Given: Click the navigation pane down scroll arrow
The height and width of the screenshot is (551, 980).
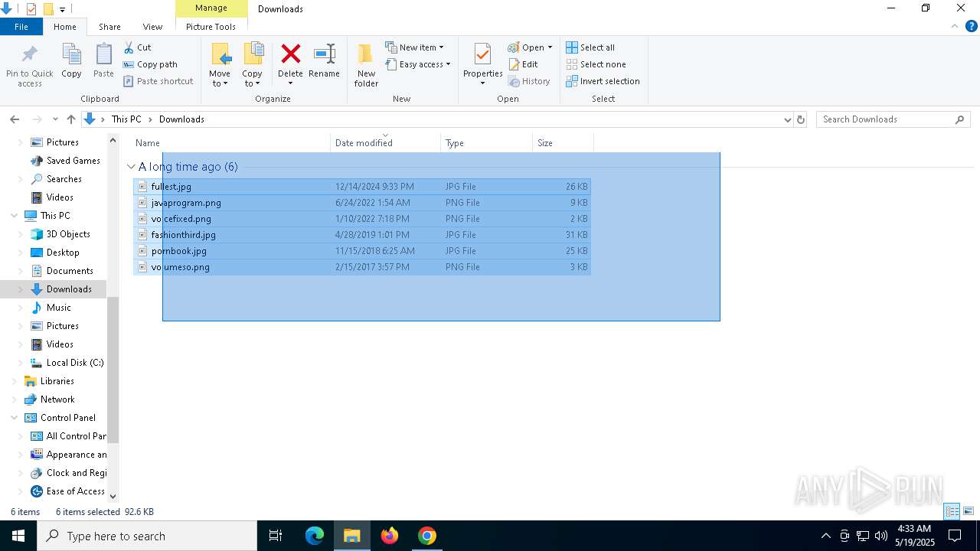Looking at the screenshot, I should [113, 497].
